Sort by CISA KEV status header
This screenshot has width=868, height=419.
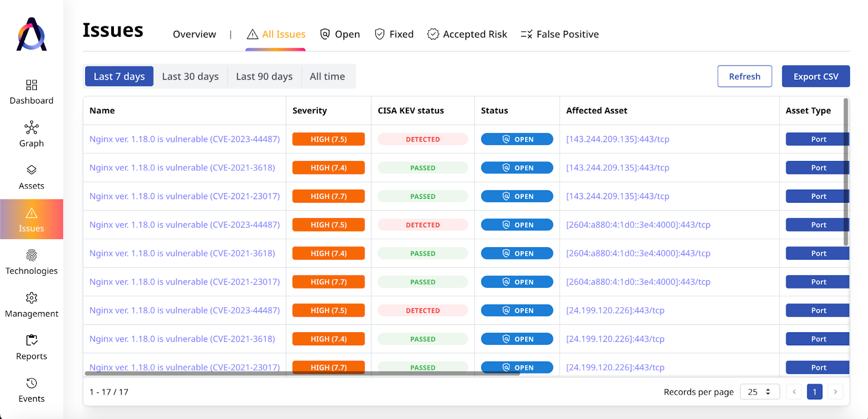click(411, 111)
